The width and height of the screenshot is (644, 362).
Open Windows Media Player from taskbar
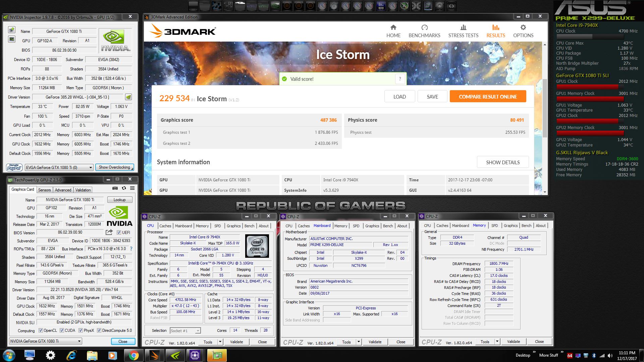pos(112,355)
